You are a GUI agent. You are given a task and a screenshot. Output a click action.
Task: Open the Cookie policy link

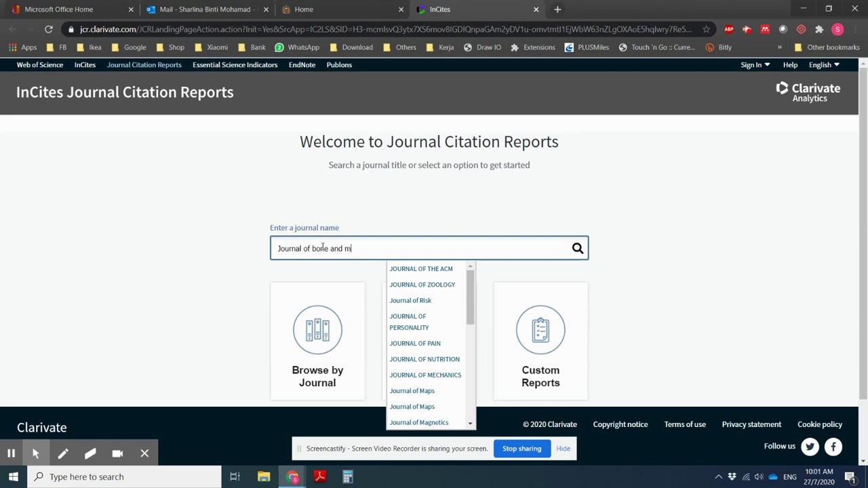820,424
